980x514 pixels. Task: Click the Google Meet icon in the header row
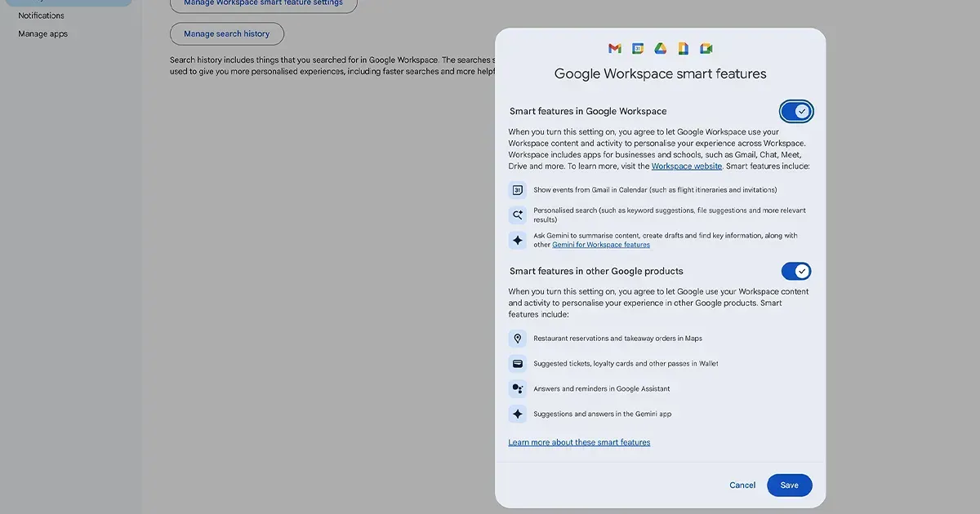(706, 48)
